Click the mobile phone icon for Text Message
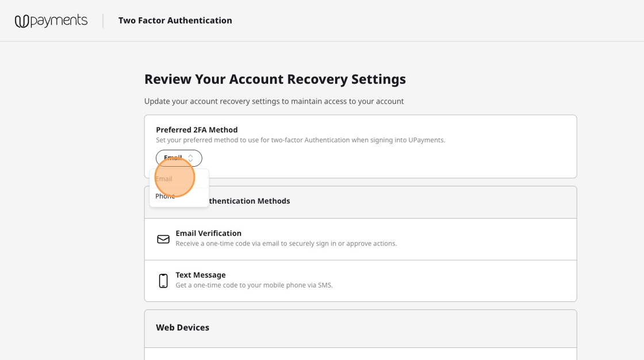The height and width of the screenshot is (360, 644). 163,281
